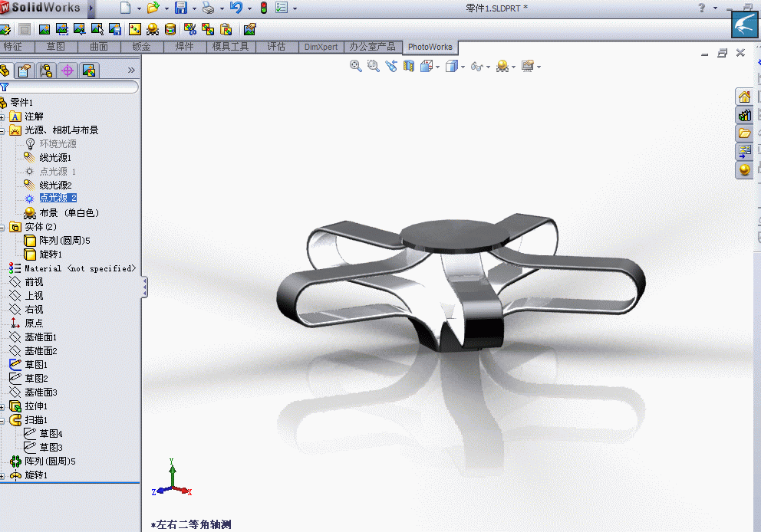761x532 pixels.
Task: Open Appearances task pane sphere icon
Action: (x=744, y=169)
